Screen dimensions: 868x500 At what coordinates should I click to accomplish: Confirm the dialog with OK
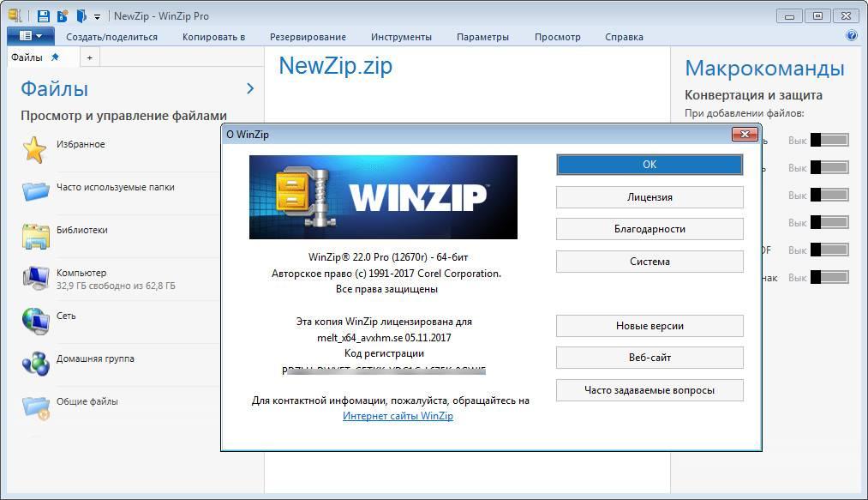pyautogui.click(x=650, y=165)
